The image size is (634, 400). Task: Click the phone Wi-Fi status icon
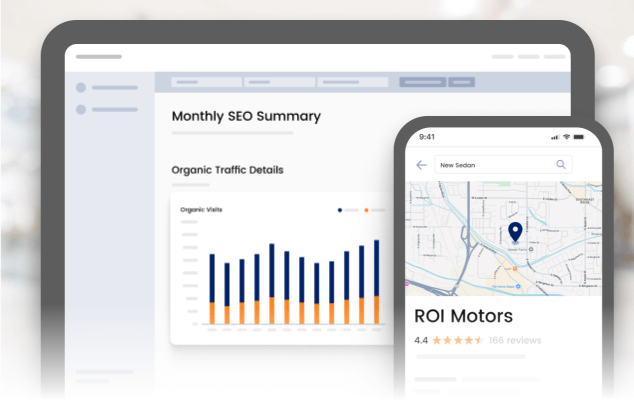[x=566, y=137]
